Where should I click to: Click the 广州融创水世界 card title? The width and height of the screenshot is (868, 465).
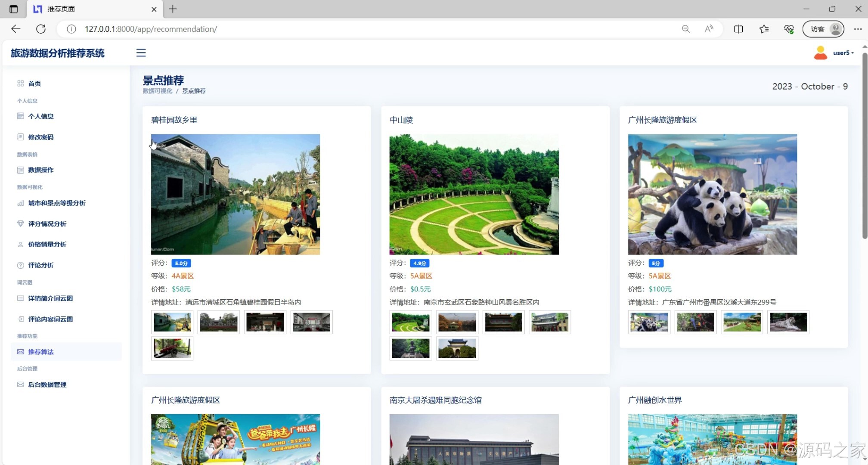coord(655,400)
